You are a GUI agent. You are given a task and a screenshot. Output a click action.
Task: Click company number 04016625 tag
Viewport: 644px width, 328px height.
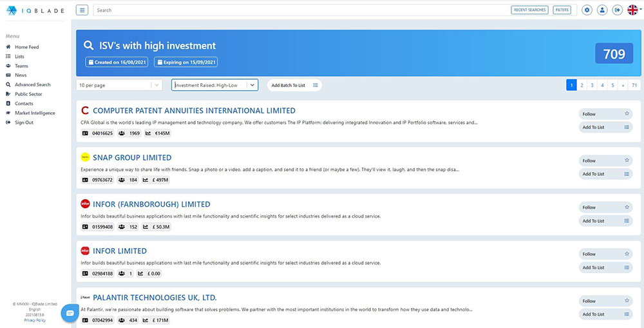[97, 133]
